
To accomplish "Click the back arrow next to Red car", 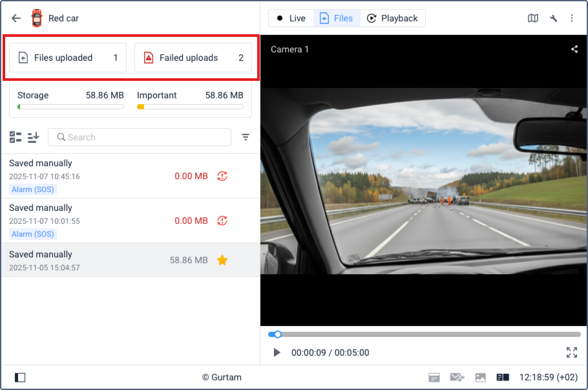I will point(16,18).
